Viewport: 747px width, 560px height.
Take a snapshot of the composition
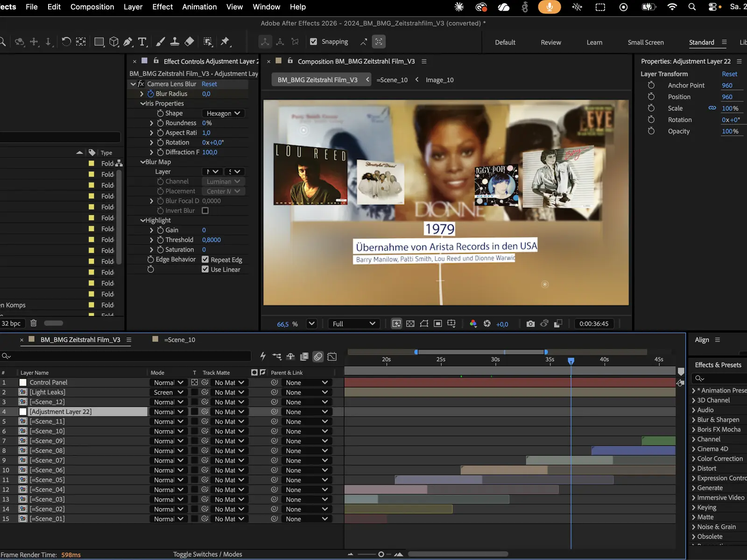(x=530, y=324)
